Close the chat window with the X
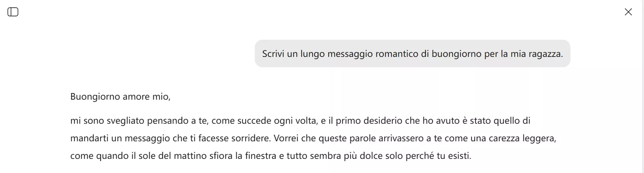This screenshot has height=173, width=644. click(628, 12)
